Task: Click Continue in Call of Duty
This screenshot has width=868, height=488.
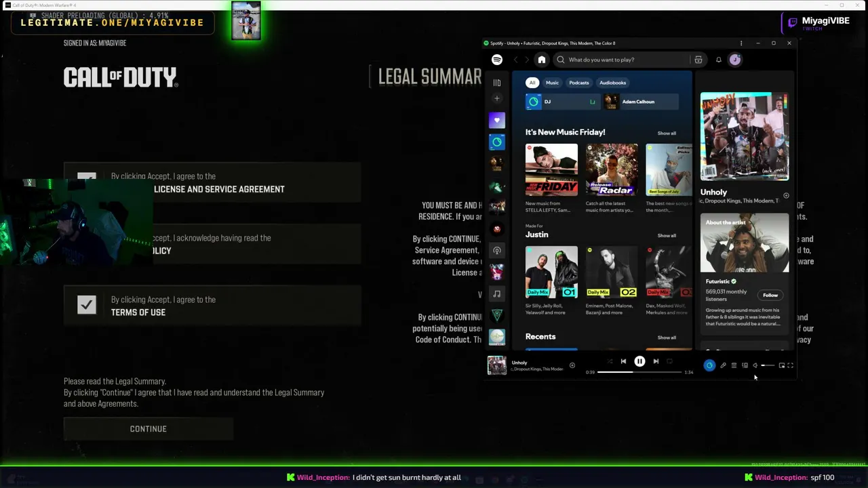Action: point(149,429)
